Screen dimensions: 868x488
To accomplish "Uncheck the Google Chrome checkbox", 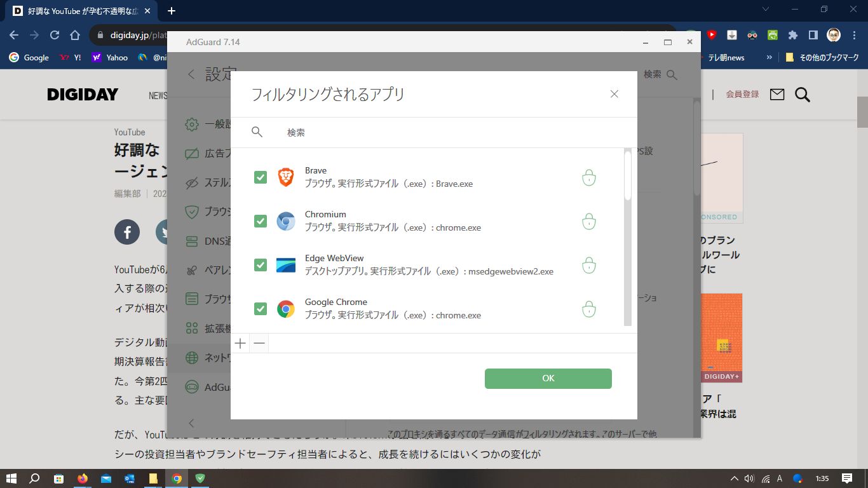I will point(260,309).
